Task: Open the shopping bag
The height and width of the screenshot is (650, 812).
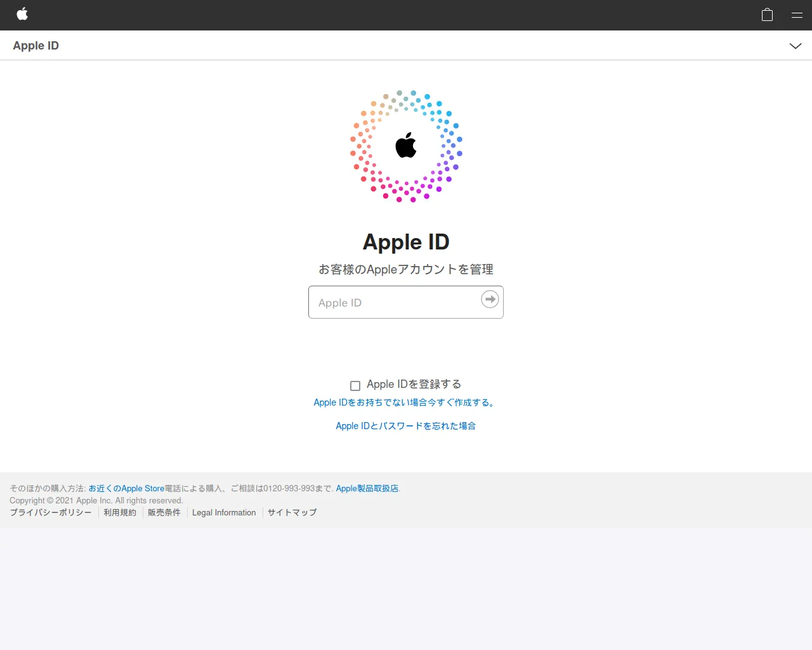Action: pos(766,15)
